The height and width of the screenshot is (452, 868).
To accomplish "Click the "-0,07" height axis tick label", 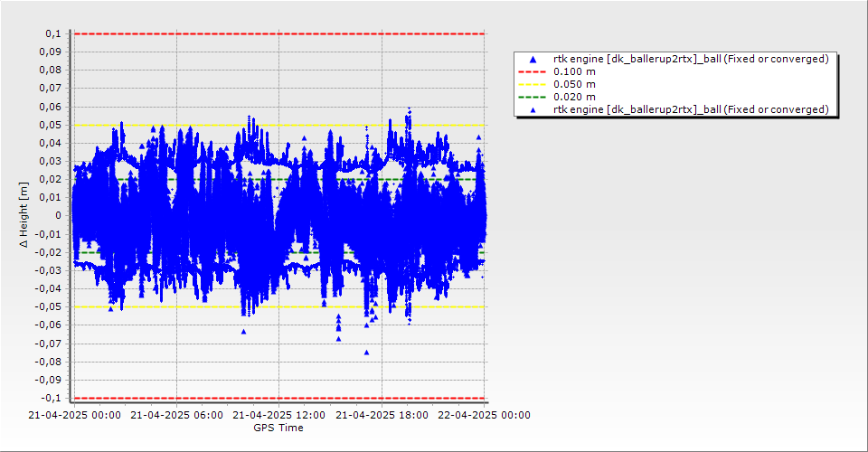I will click(x=49, y=344).
